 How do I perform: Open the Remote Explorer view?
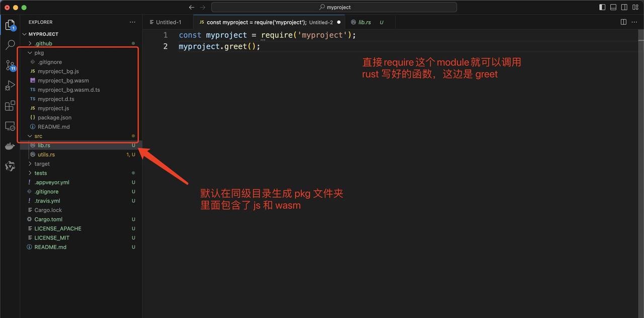10,126
